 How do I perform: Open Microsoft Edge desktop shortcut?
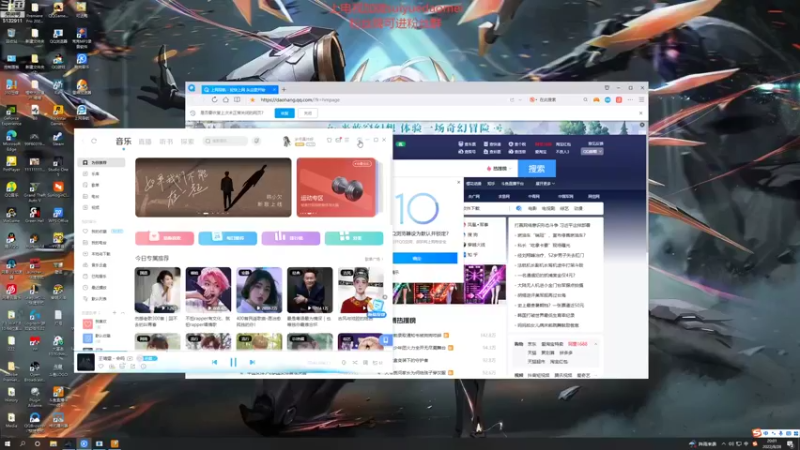click(11, 141)
